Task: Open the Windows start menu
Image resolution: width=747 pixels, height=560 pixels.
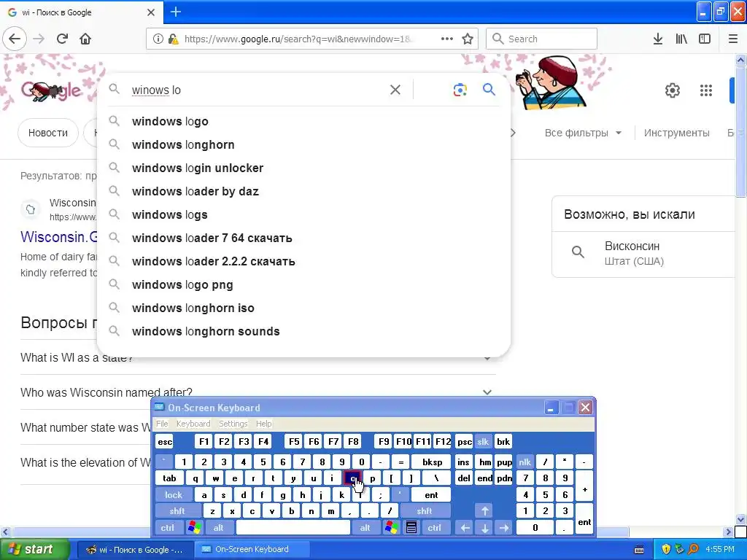Action: [34, 550]
